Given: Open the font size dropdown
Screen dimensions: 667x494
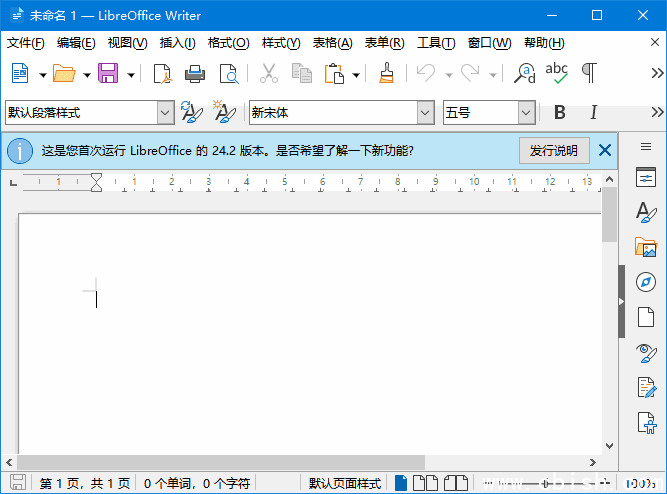Looking at the screenshot, I should pyautogui.click(x=526, y=113).
